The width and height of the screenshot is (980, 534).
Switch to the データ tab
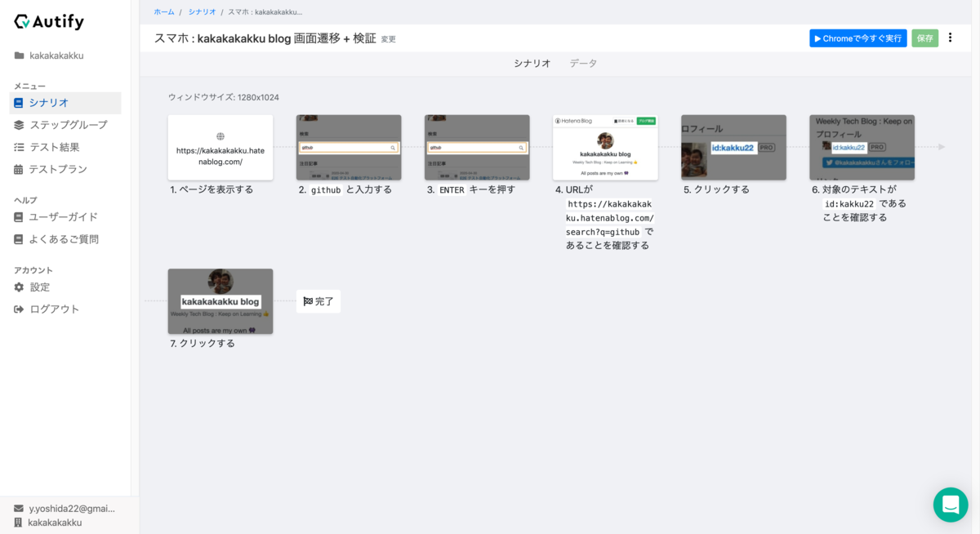(x=583, y=62)
